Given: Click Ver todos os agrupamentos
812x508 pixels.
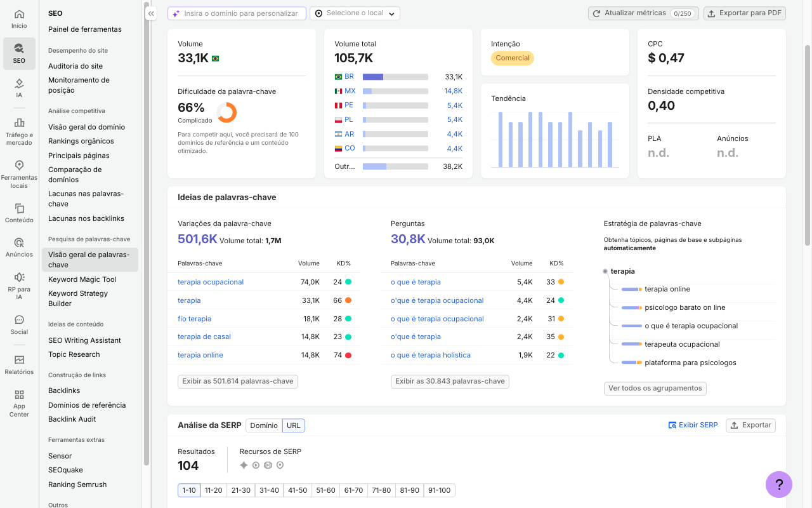Looking at the screenshot, I should tap(655, 388).
